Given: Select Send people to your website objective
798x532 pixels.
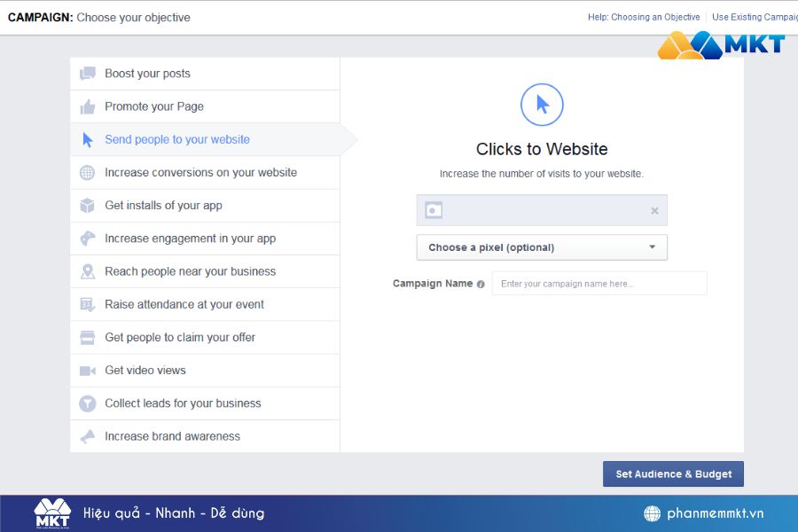Looking at the screenshot, I should pos(177,139).
